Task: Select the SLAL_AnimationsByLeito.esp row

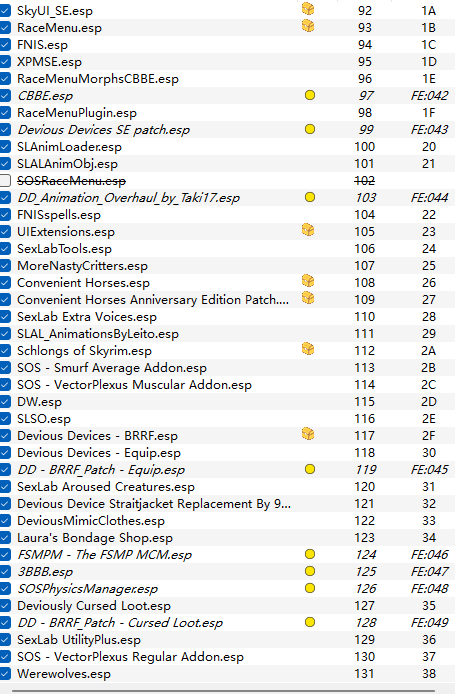Action: pos(228,334)
